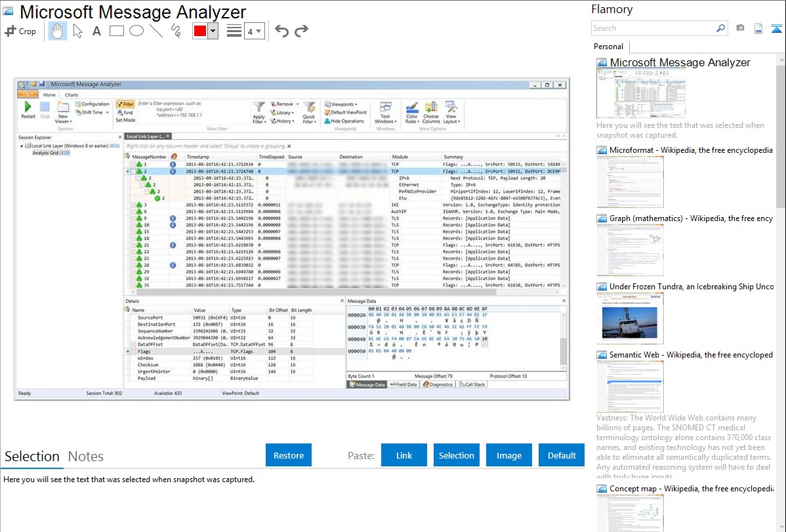Click the Find binoculars icon in the snapshot

pyautogui.click(x=120, y=113)
